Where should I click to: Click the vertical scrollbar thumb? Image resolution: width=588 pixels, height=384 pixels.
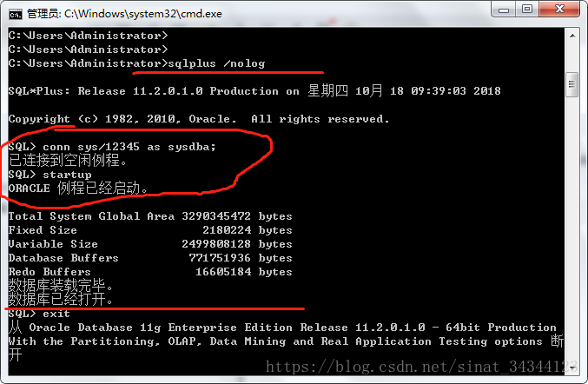pyautogui.click(x=572, y=85)
